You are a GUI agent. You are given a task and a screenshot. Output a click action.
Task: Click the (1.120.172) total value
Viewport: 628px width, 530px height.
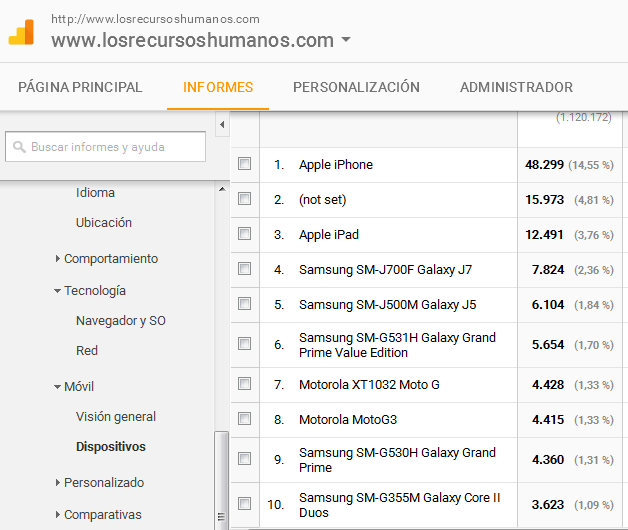click(584, 117)
